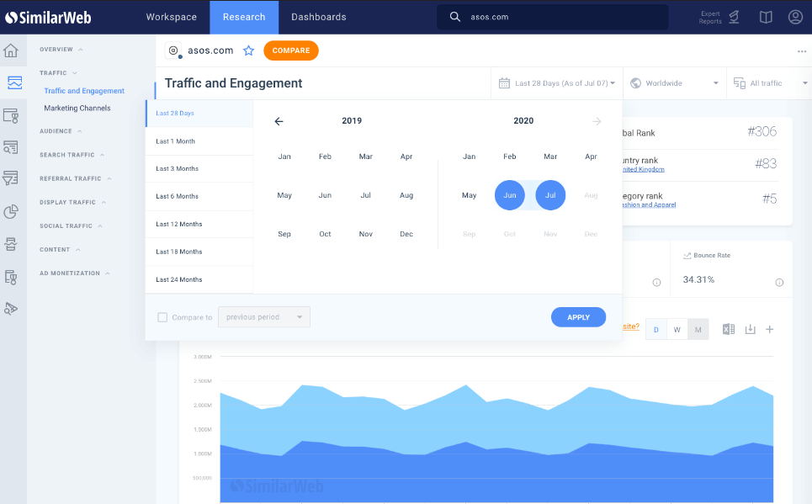
Task: Open the Worldwide country dropdown
Action: tap(675, 83)
